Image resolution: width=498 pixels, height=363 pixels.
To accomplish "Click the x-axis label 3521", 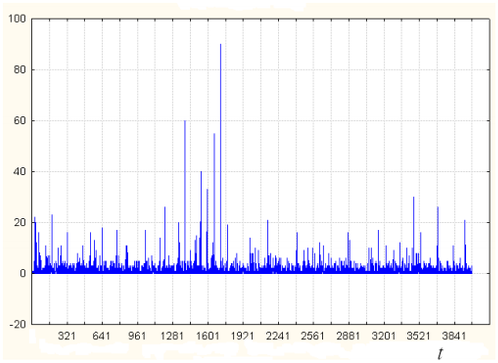I will point(418,336).
